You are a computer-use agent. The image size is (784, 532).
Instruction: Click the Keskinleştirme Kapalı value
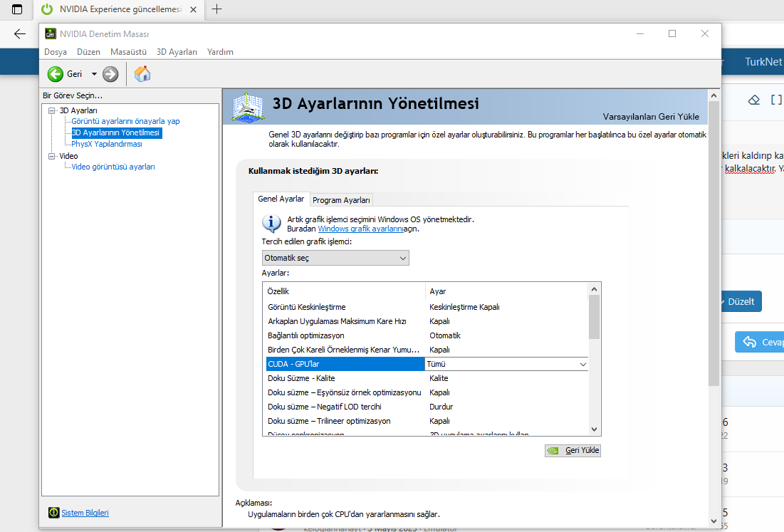pos(464,307)
